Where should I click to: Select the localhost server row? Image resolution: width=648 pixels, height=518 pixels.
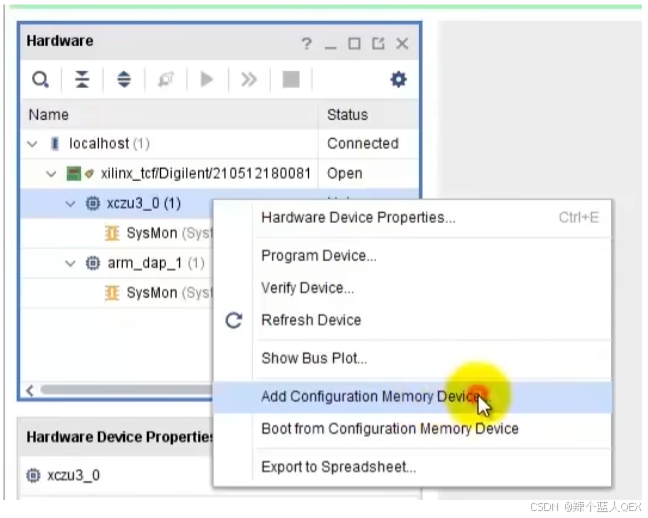coord(219,144)
